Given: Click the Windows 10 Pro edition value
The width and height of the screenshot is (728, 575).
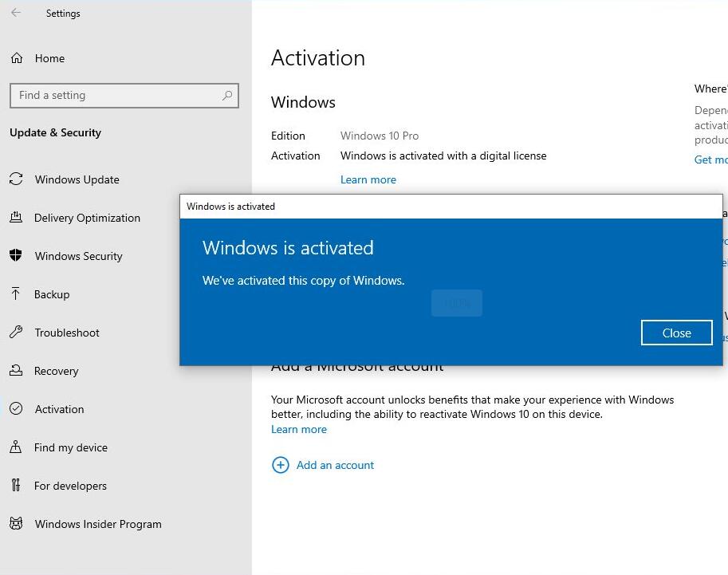Looking at the screenshot, I should tap(380, 136).
